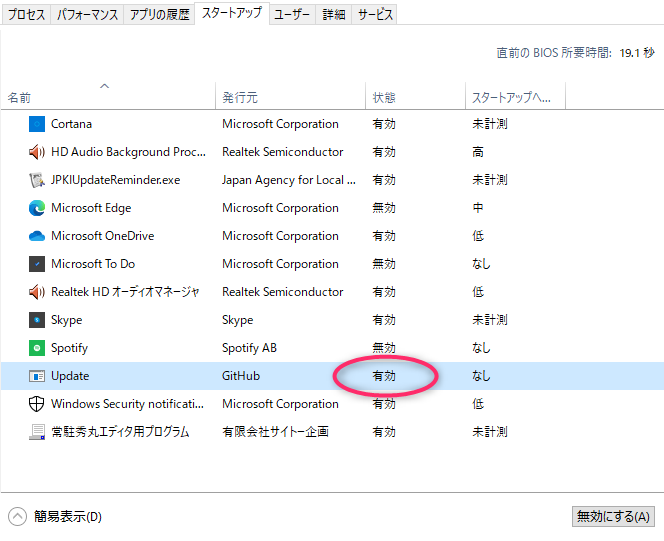
Task: Click the Skype publisher cell
Action: [x=238, y=320]
